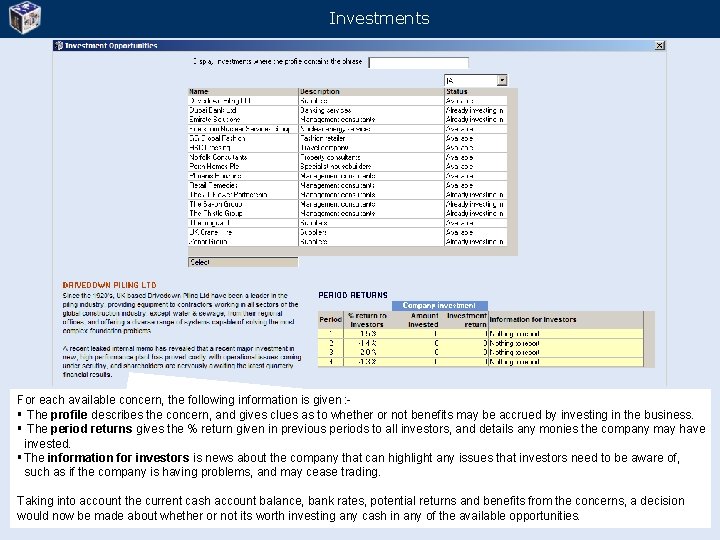
Task: Click period 3's Nothing to report cell
Action: (x=566, y=352)
